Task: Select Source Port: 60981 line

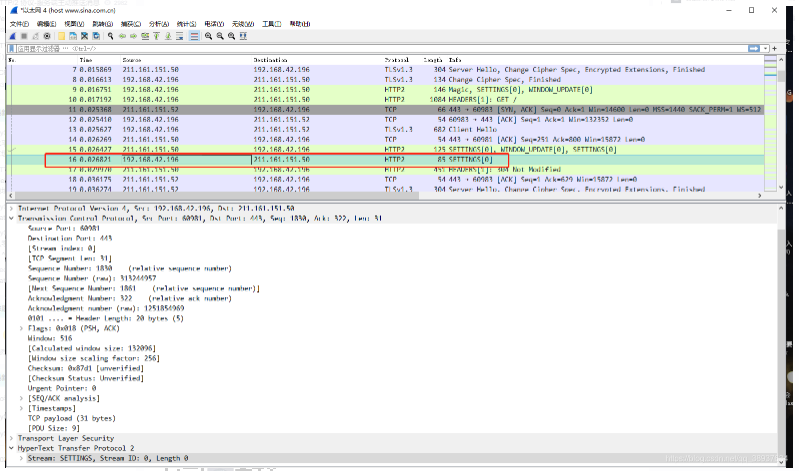Action: point(64,228)
